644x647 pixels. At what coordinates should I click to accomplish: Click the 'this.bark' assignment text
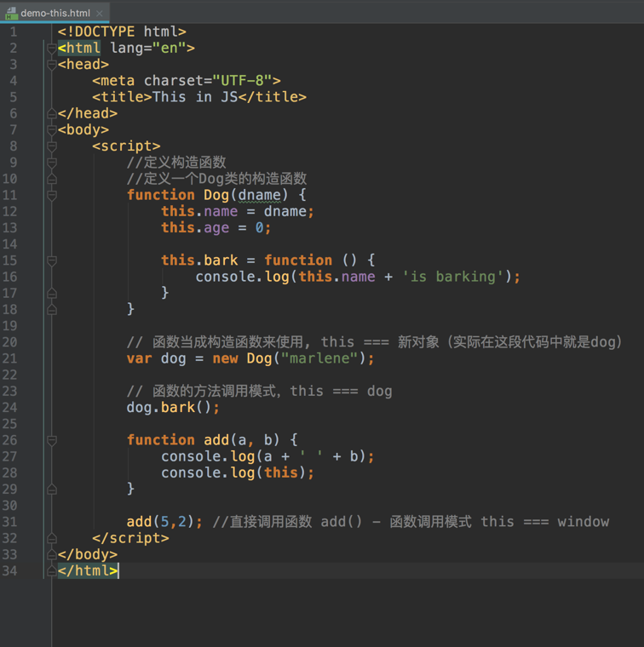(x=199, y=261)
